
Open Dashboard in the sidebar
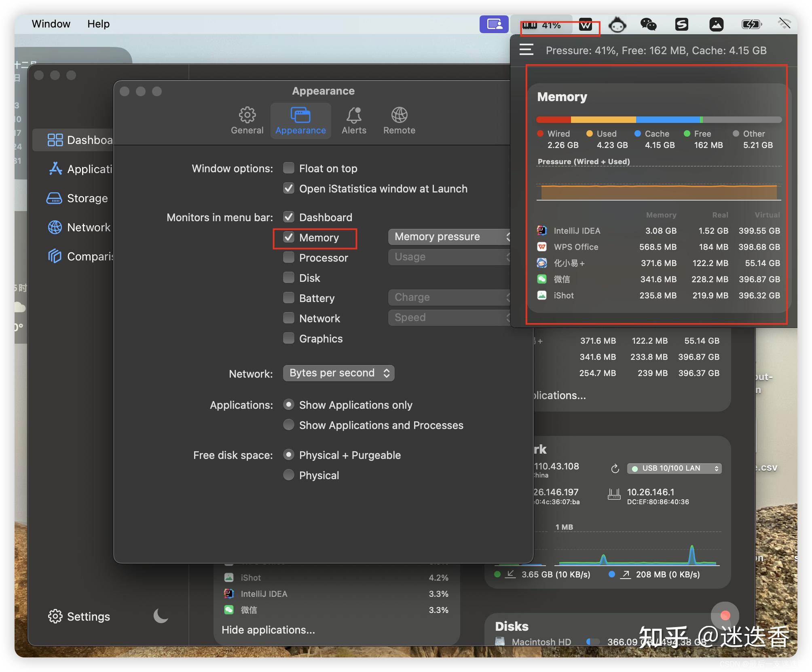point(73,140)
